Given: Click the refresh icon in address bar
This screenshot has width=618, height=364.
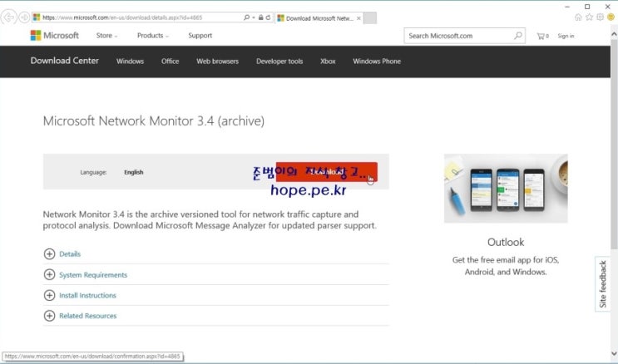Looking at the screenshot, I should point(269,17).
